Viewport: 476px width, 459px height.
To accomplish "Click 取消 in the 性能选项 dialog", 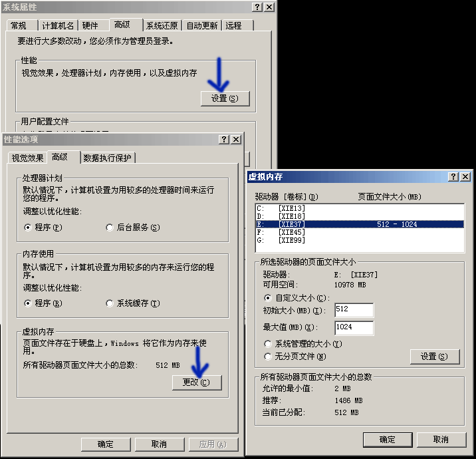I will click(158, 444).
